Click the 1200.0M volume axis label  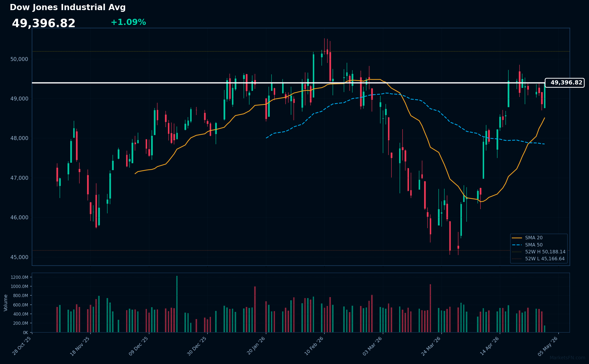19,277
